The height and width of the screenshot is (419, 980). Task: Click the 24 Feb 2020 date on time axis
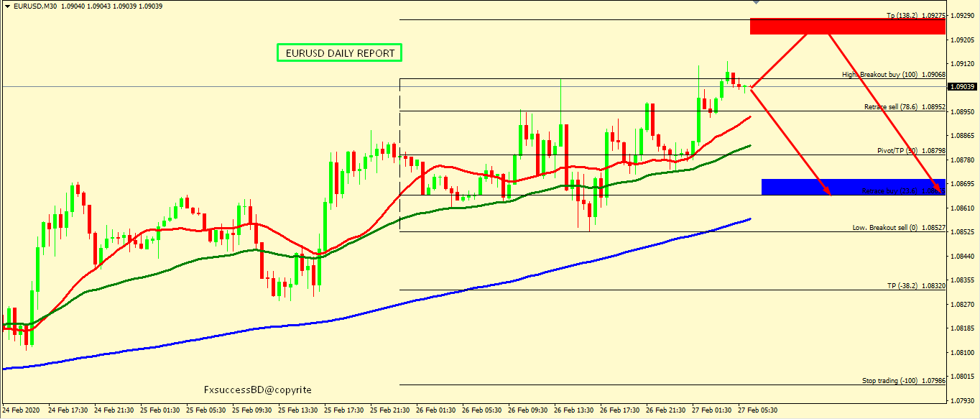coord(22,410)
